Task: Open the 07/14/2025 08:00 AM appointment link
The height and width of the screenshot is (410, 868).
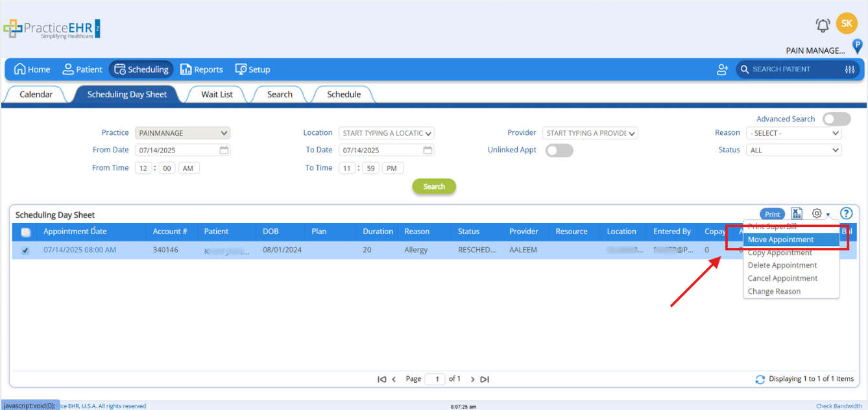Action: point(80,250)
